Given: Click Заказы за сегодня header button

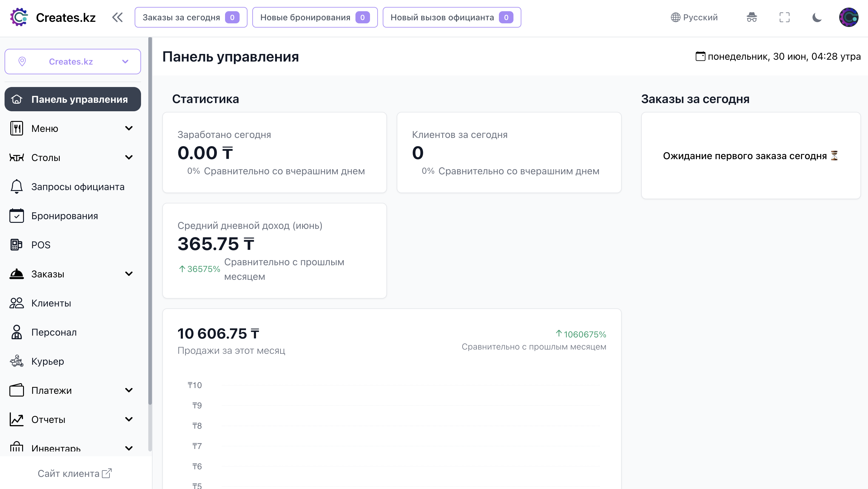Looking at the screenshot, I should coord(191,17).
